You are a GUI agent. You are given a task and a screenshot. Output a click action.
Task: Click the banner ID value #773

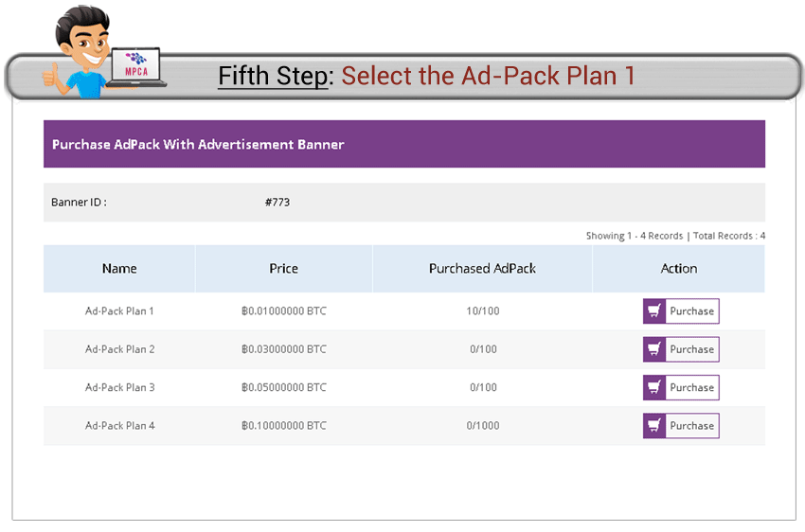(x=277, y=203)
